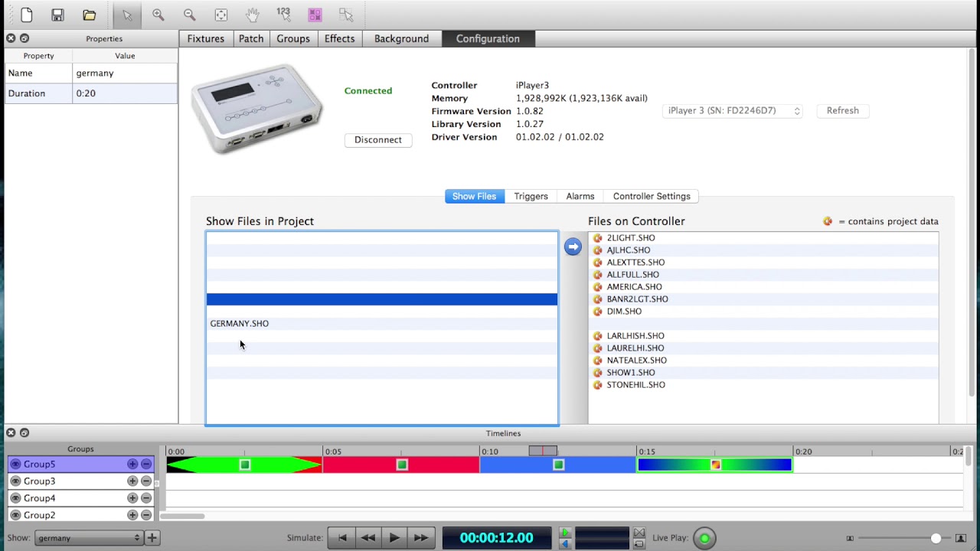Open the Show selector dropdown
Screen dimensions: 980x551
point(89,538)
